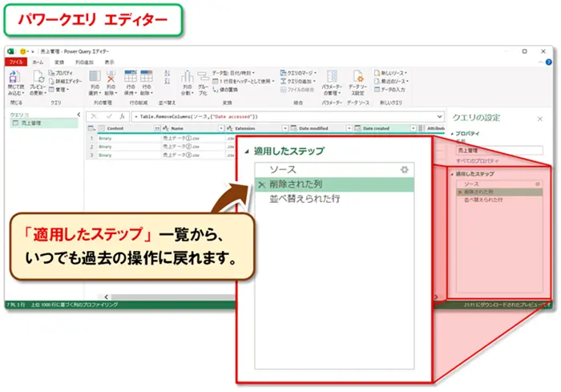The image size is (561, 392).
Task: Switch to the ホーム tab
Action: (38, 63)
